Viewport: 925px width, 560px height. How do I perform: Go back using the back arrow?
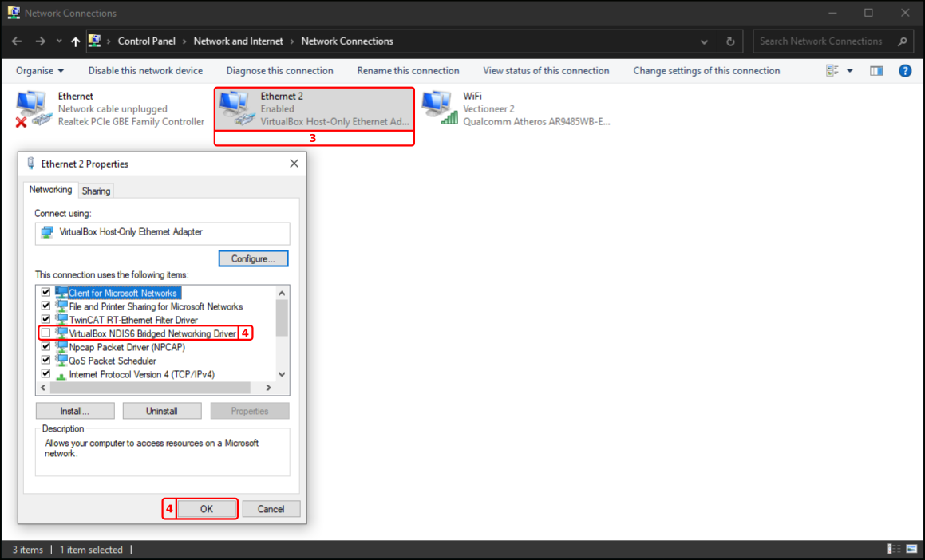pos(17,41)
